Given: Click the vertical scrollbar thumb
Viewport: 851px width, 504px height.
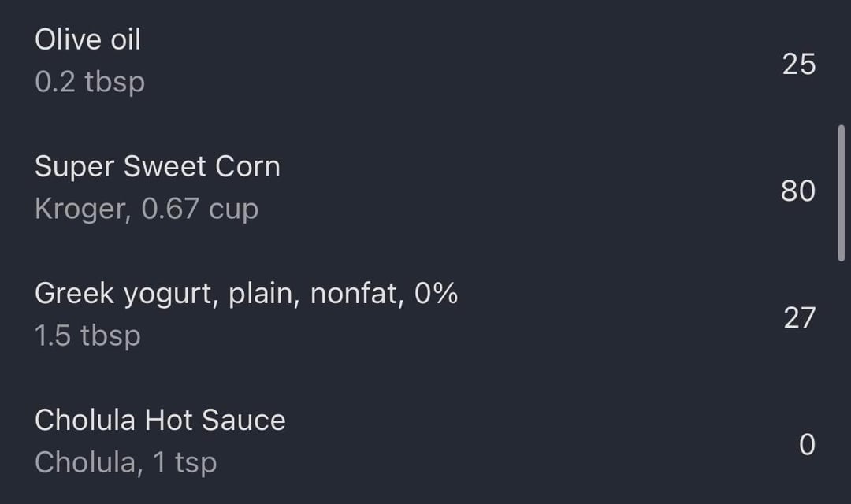Looking at the screenshot, I should click(842, 193).
